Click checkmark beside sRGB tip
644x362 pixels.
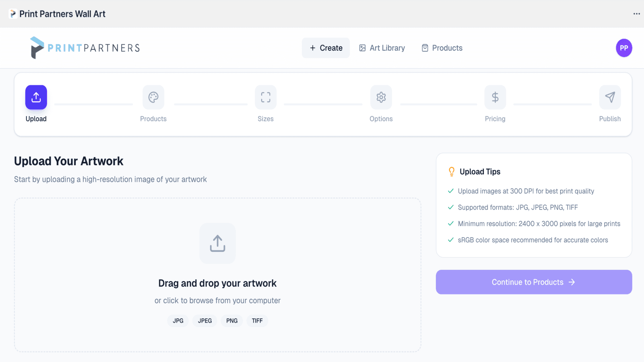point(451,240)
